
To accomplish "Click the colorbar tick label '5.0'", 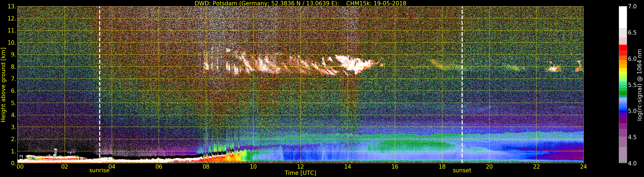I will (x=632, y=111).
